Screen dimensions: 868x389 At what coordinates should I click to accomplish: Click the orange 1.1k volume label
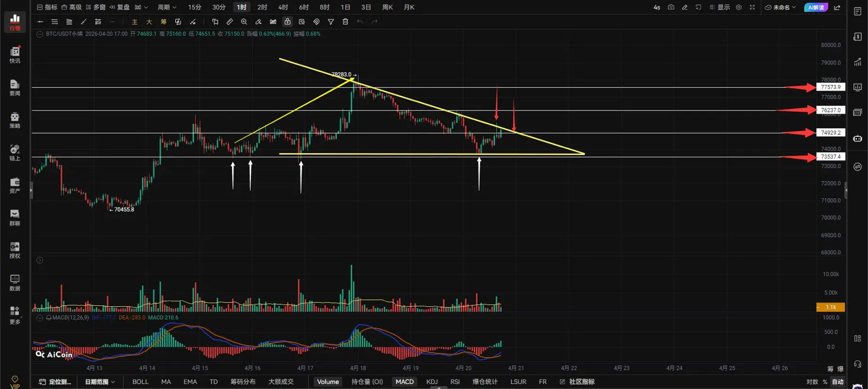pyautogui.click(x=831, y=307)
